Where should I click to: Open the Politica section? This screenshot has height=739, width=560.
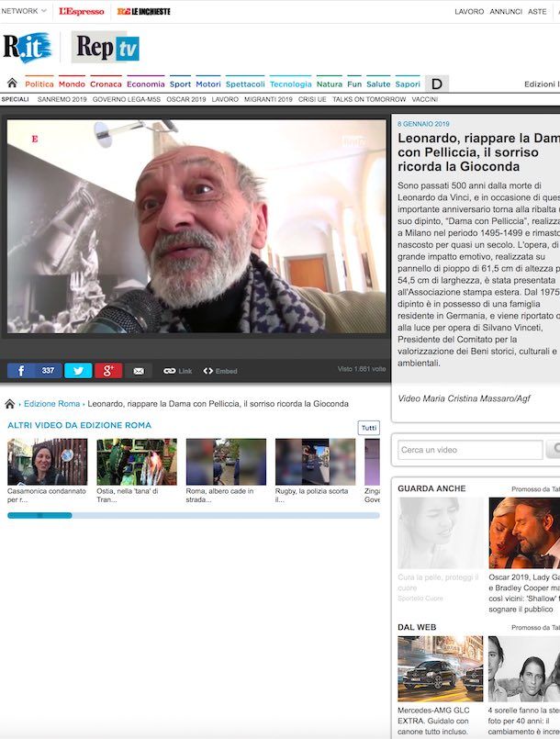(39, 84)
